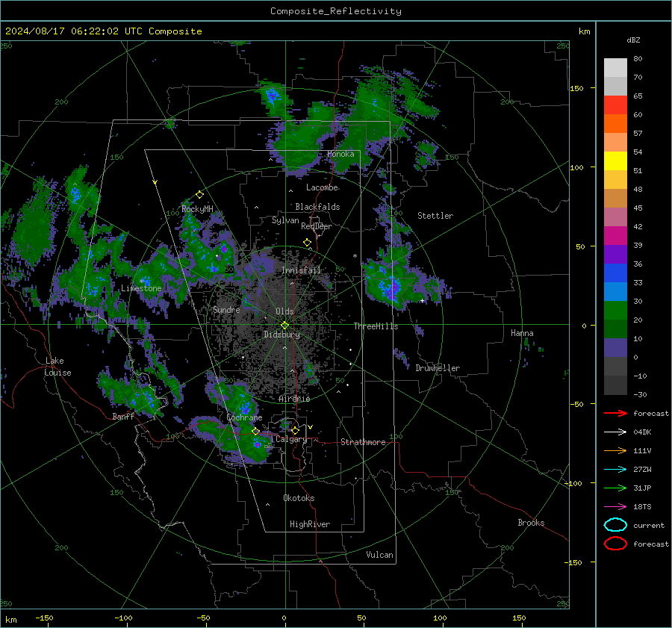
Task: Click the yellow 'v' marker northwest of RockyMH
Action: [x=155, y=182]
